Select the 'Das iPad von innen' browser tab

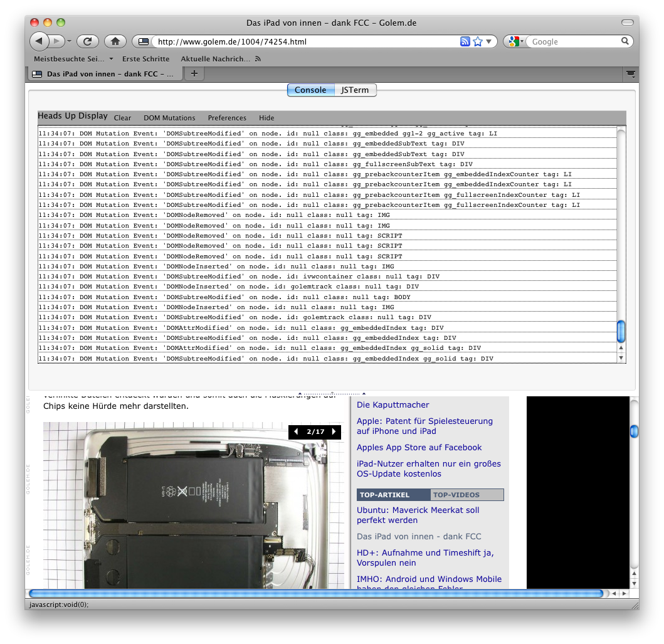(106, 73)
